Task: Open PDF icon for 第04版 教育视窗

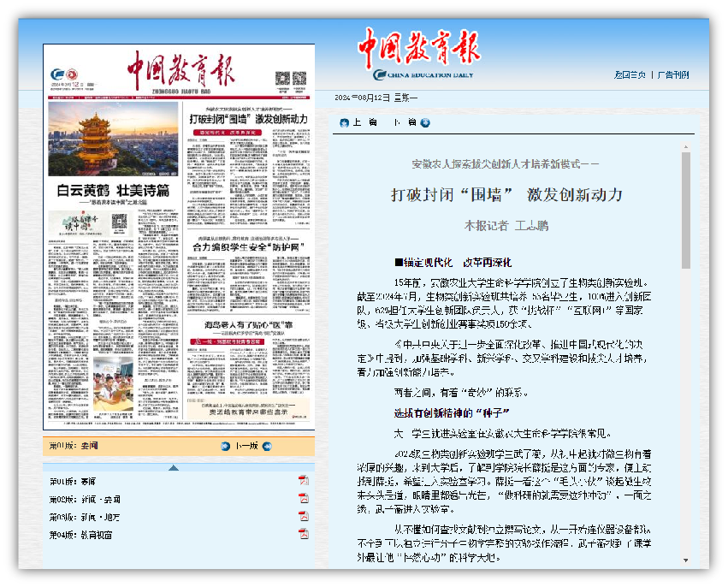Action: tap(303, 535)
